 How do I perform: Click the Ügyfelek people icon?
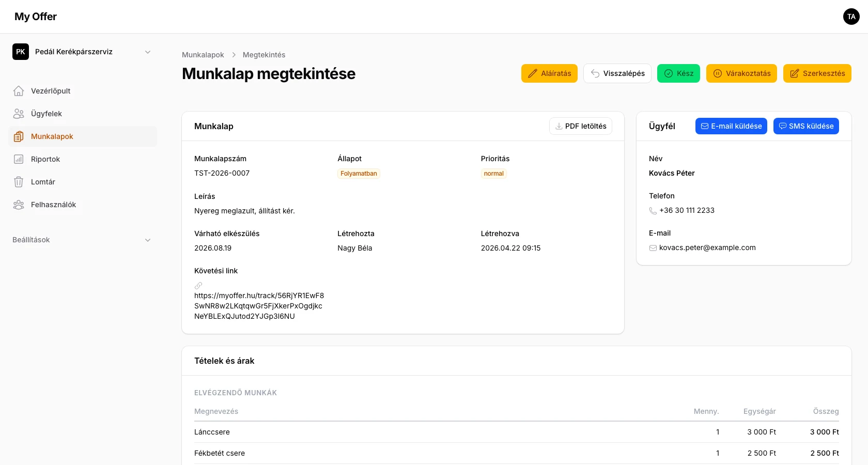pyautogui.click(x=19, y=114)
